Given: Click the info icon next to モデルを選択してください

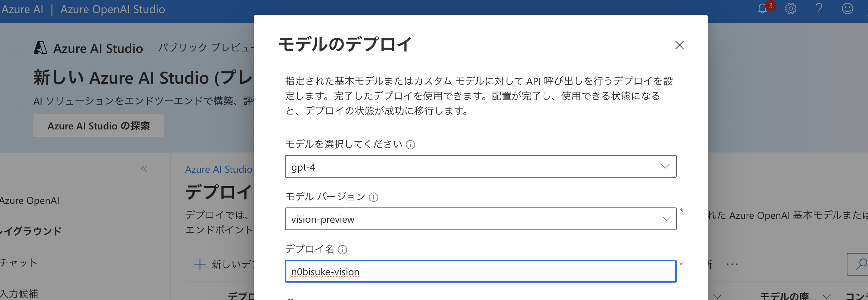Looking at the screenshot, I should tap(410, 145).
